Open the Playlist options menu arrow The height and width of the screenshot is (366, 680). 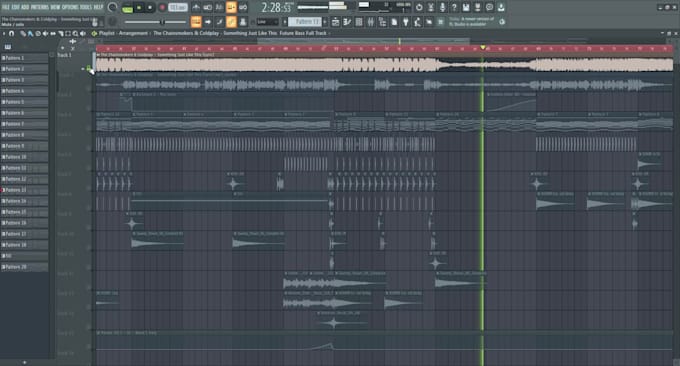[x=4, y=33]
